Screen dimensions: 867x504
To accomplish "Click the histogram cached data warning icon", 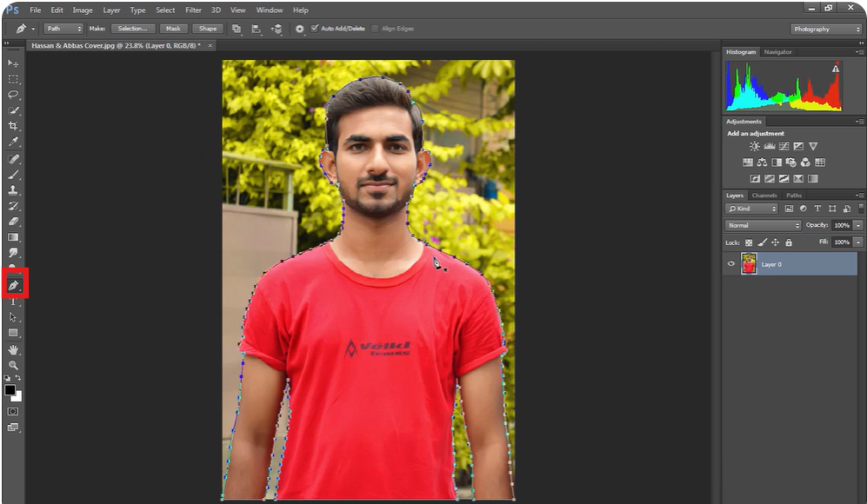I will click(x=836, y=69).
